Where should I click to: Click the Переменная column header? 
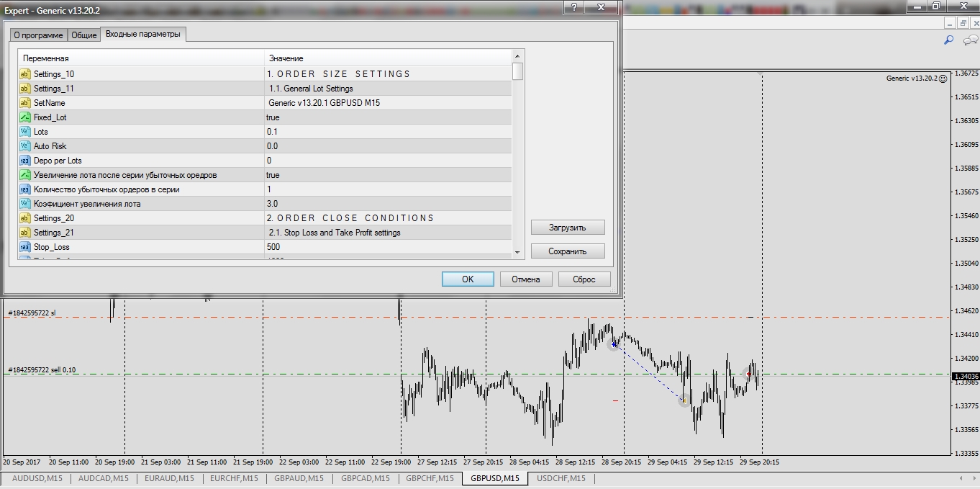pyautogui.click(x=141, y=58)
